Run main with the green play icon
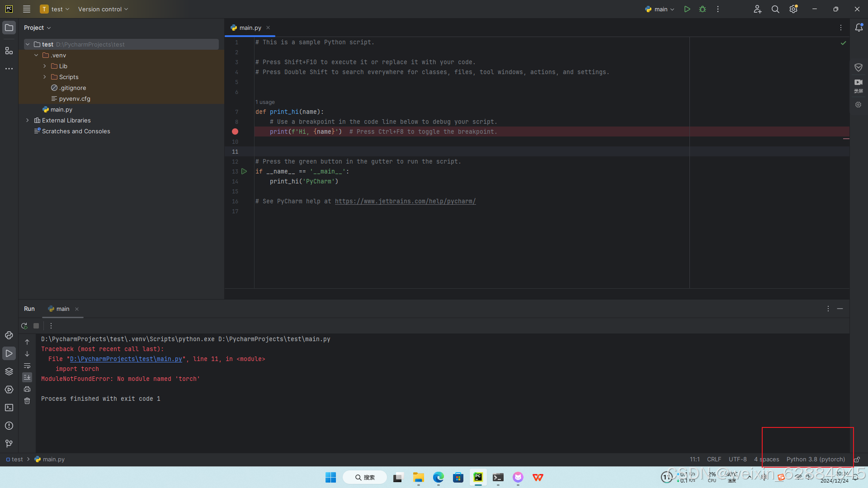 [x=687, y=9]
